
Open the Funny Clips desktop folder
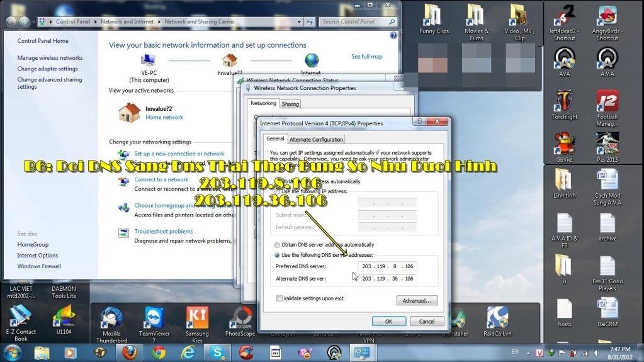[434, 16]
